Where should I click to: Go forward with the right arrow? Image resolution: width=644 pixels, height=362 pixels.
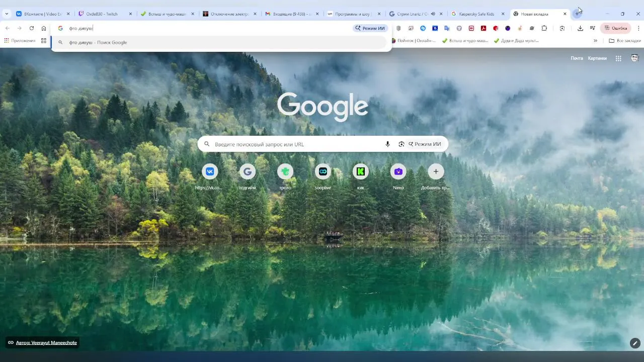tap(20, 28)
